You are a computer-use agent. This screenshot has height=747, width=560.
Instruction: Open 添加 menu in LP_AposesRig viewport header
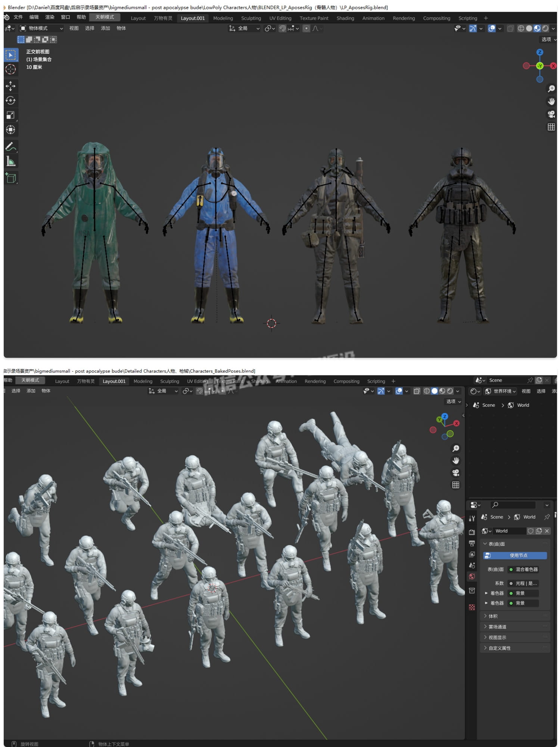pos(105,28)
